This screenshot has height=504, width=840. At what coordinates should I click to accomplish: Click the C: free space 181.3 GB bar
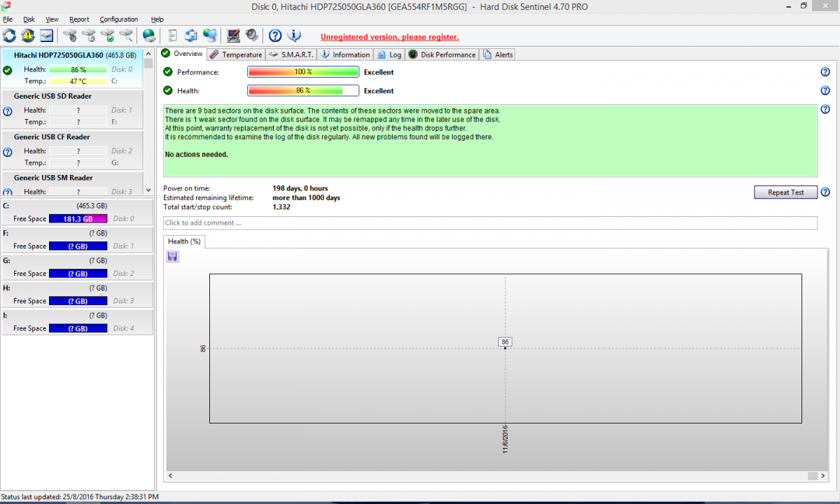pyautogui.click(x=78, y=219)
